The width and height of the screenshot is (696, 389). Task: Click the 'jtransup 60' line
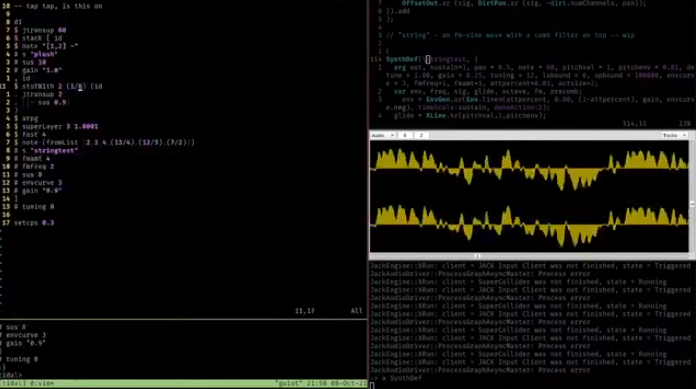(x=40, y=30)
